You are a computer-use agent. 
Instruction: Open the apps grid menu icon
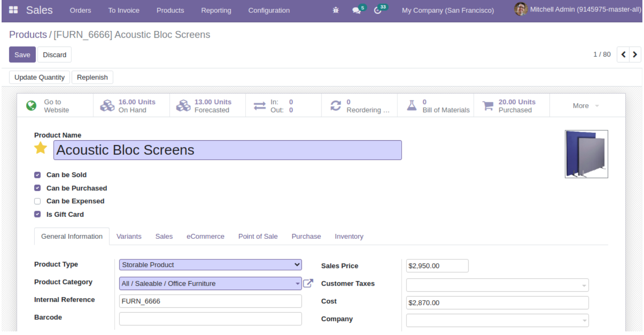coord(13,10)
